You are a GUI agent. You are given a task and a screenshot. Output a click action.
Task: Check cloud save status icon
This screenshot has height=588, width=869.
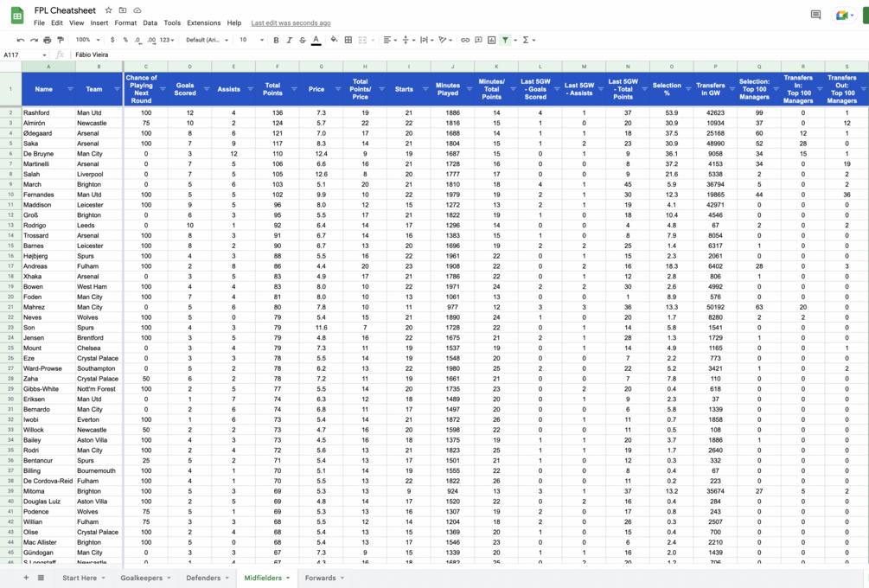[x=137, y=10]
